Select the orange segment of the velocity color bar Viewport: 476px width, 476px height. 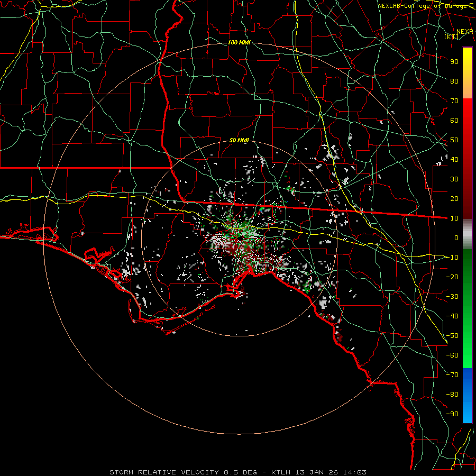[467, 87]
